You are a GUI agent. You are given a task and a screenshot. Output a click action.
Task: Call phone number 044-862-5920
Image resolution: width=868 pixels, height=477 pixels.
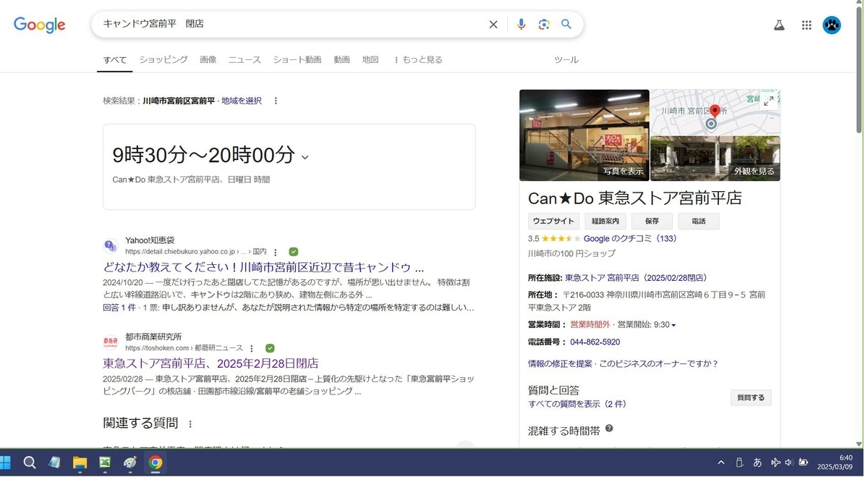(595, 342)
